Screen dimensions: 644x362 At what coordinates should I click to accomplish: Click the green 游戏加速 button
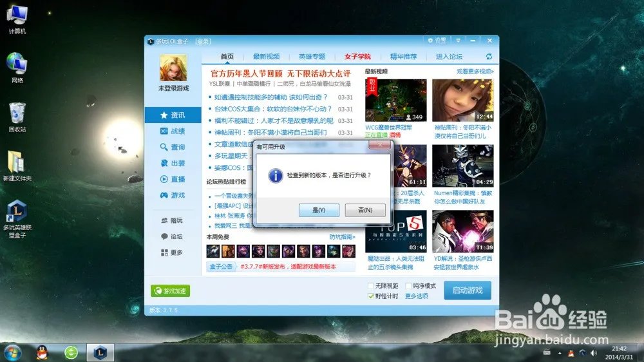[x=170, y=291]
